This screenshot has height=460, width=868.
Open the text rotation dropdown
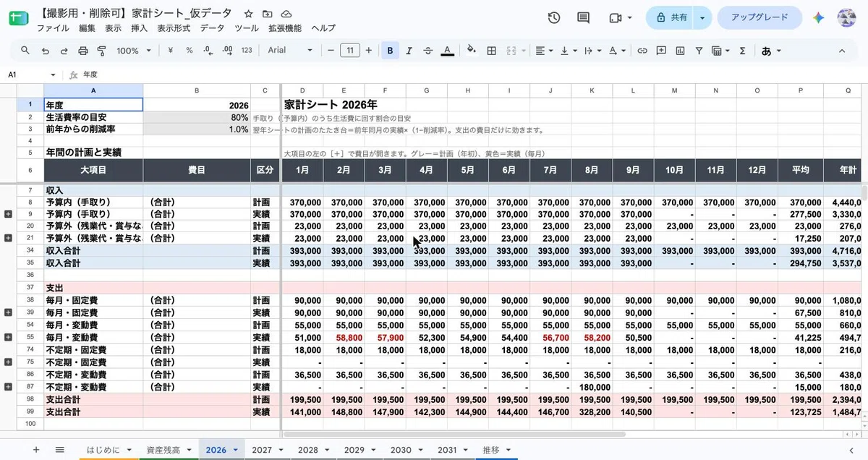point(616,51)
